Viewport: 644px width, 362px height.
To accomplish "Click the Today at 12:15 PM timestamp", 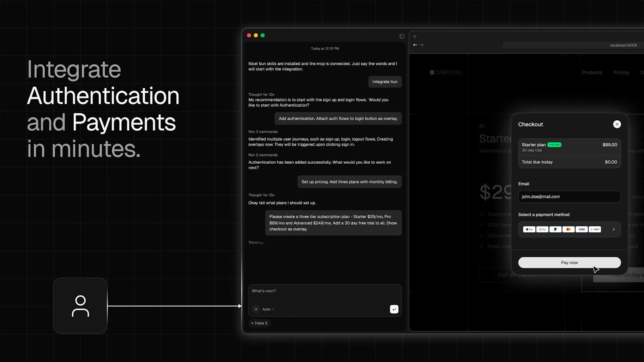I will pyautogui.click(x=325, y=49).
